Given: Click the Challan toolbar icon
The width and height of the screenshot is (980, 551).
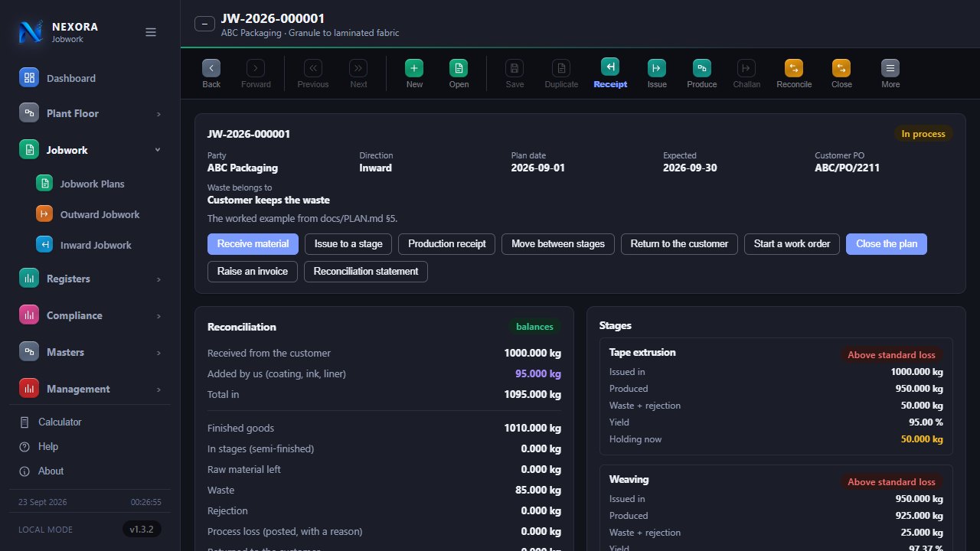Looking at the screenshot, I should (x=746, y=67).
